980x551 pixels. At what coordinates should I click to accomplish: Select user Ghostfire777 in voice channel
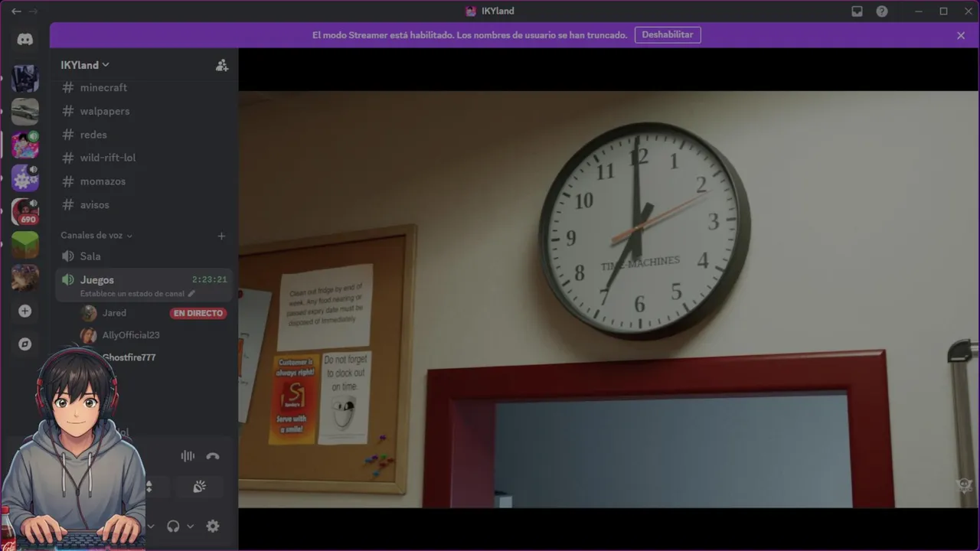click(x=129, y=357)
